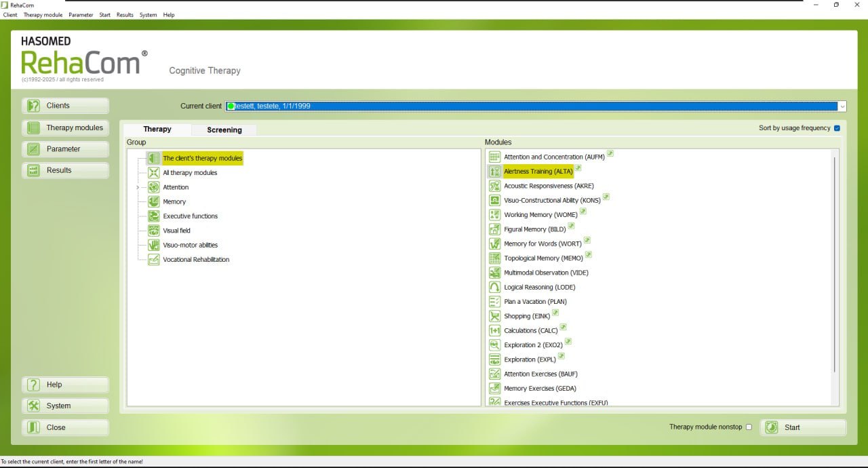Select the Visuo-Constructional Ability (KONS) icon

[x=494, y=200]
